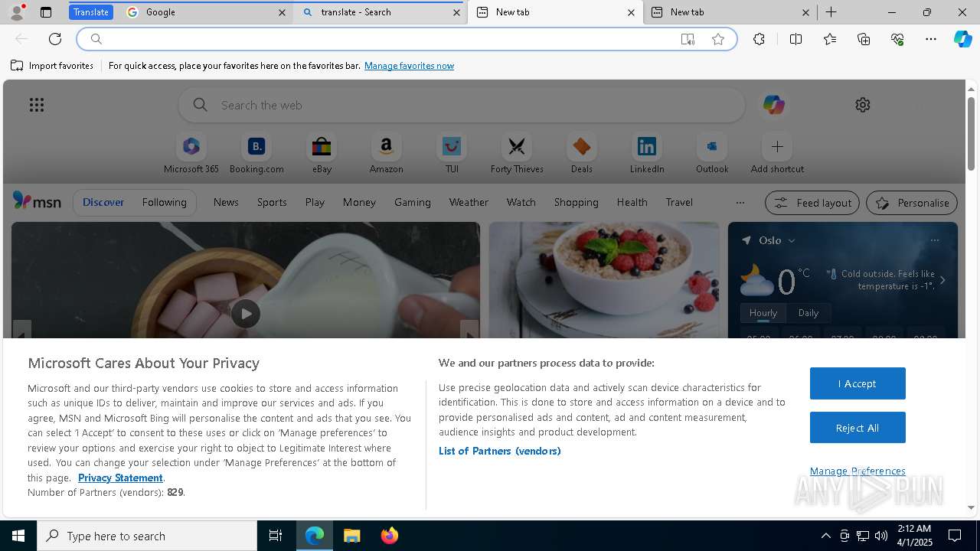Close the Google tab
The width and height of the screenshot is (980, 551).
[282, 12]
